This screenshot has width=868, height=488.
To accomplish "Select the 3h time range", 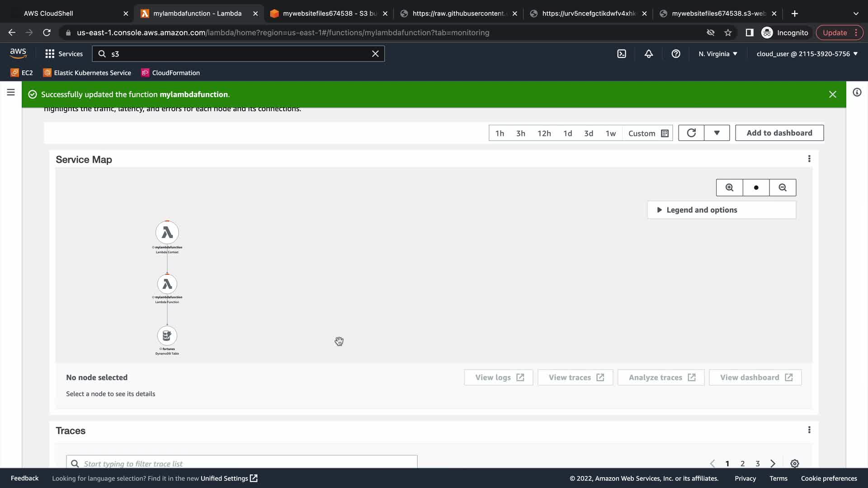I will pos(520,133).
